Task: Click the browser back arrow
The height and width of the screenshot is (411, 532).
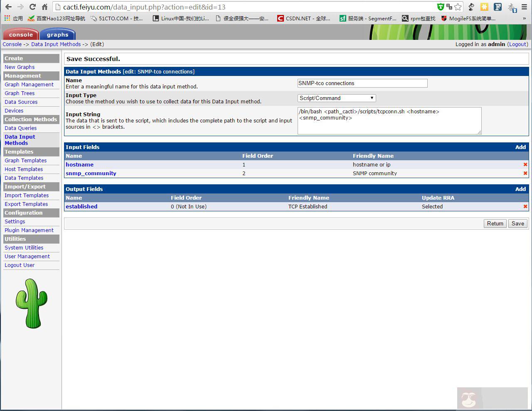Action: point(8,7)
